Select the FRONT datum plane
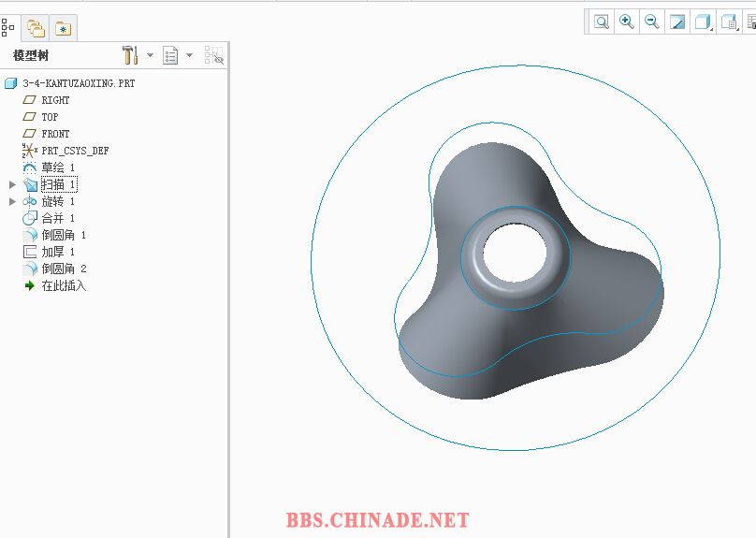The image size is (756, 538). point(55,134)
